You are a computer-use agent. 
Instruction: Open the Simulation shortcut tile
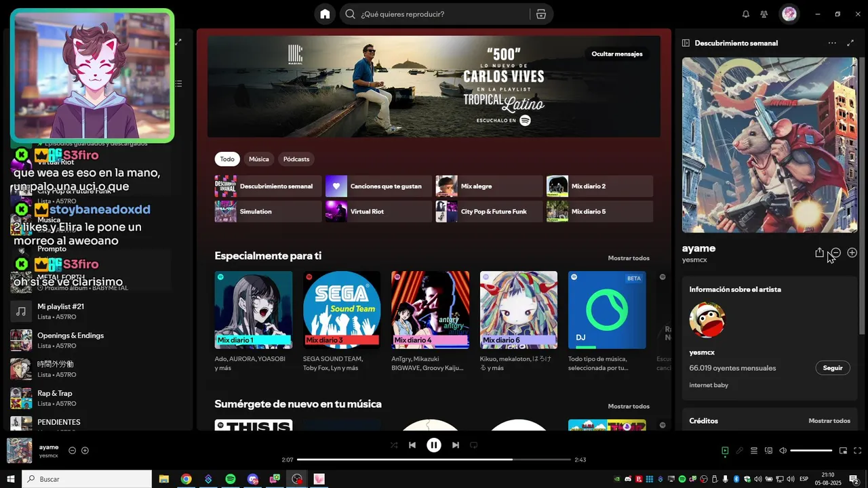pos(269,211)
